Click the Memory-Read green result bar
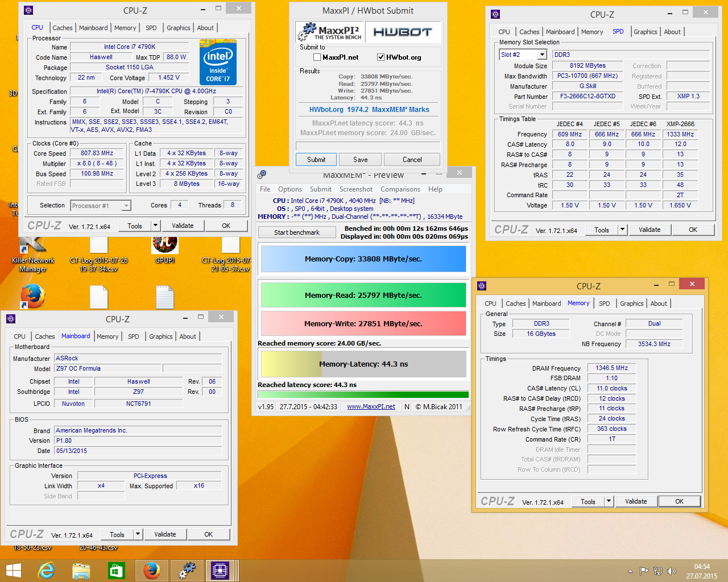The height and width of the screenshot is (582, 728). pos(363,296)
